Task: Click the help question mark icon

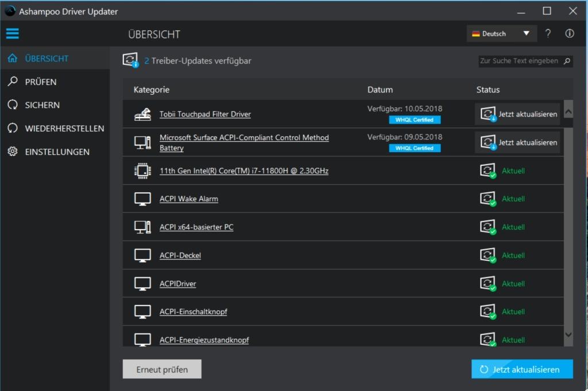Action: pos(548,33)
